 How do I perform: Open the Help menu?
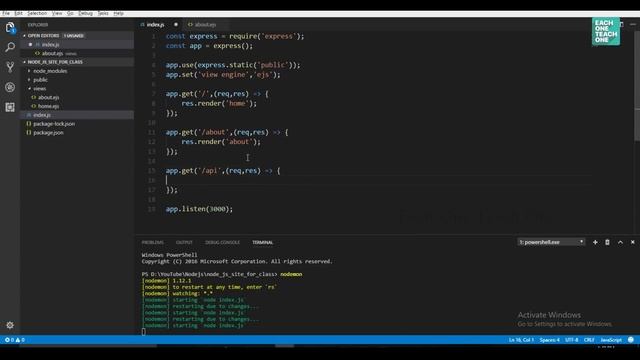[x=118, y=13]
